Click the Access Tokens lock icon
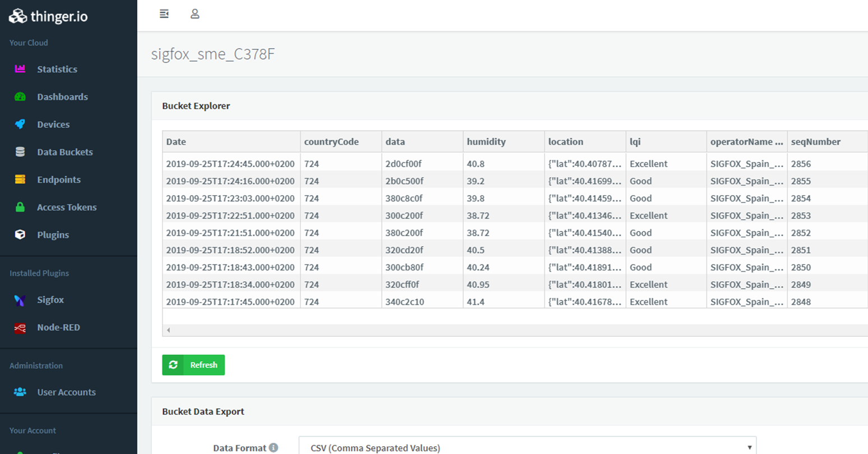This screenshot has width=868, height=454. (20, 207)
